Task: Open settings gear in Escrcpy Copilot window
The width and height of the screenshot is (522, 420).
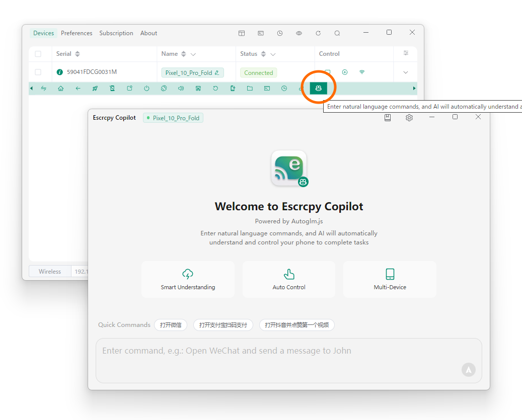Action: point(409,117)
